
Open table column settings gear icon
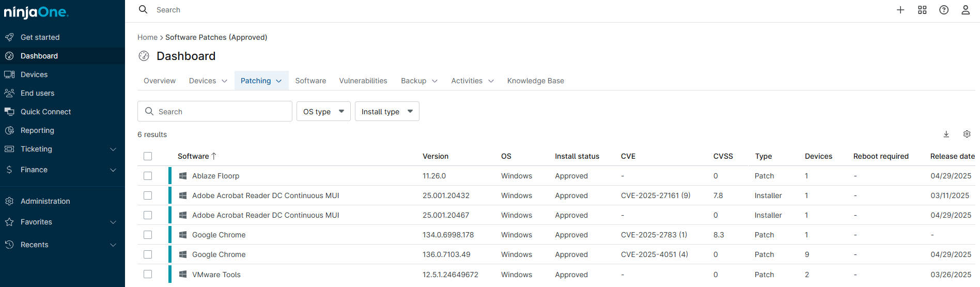click(x=967, y=134)
